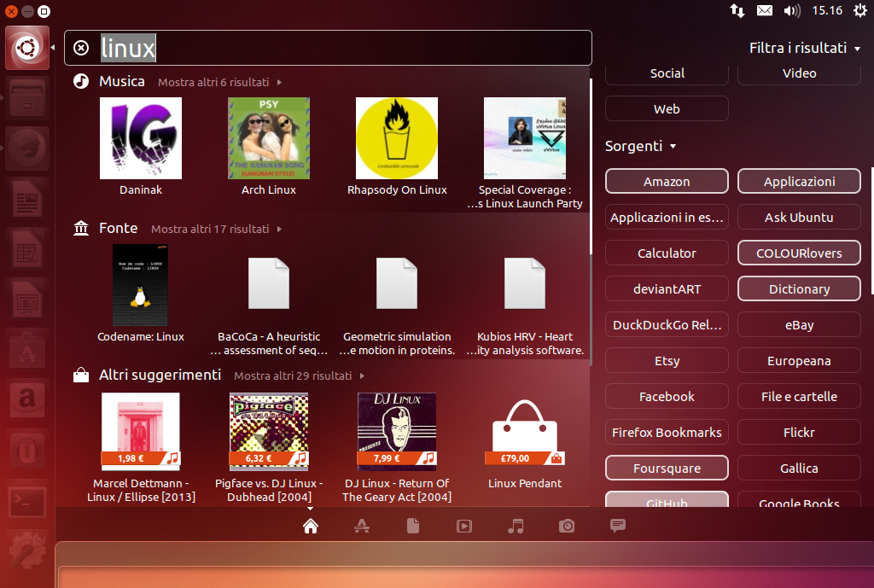This screenshot has width=874, height=588.
Task: Launch LibreOffice Impress from the launcher
Action: (27, 299)
